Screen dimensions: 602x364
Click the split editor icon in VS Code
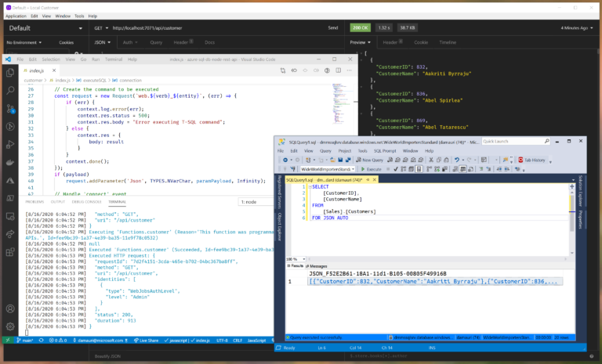pyautogui.click(x=339, y=70)
